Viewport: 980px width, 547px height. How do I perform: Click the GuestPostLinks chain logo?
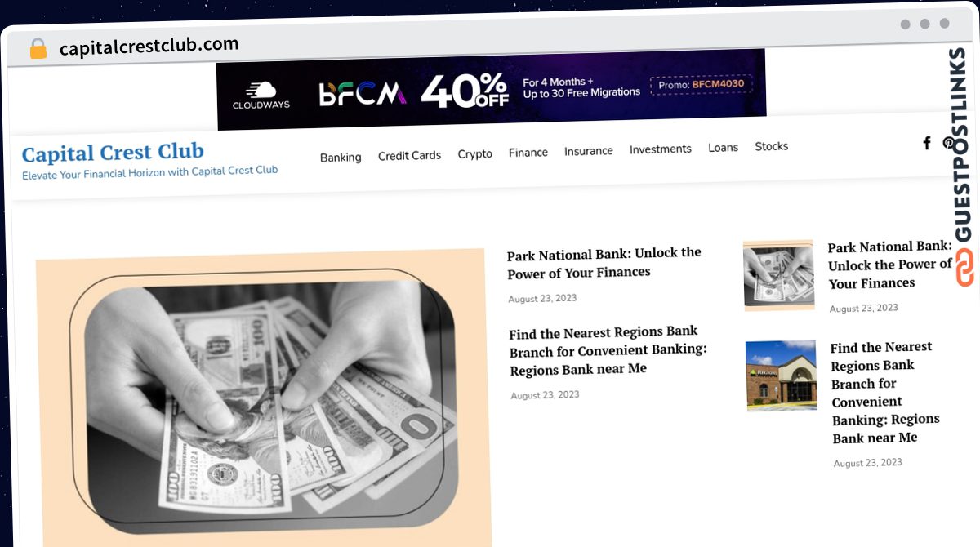coord(967,268)
